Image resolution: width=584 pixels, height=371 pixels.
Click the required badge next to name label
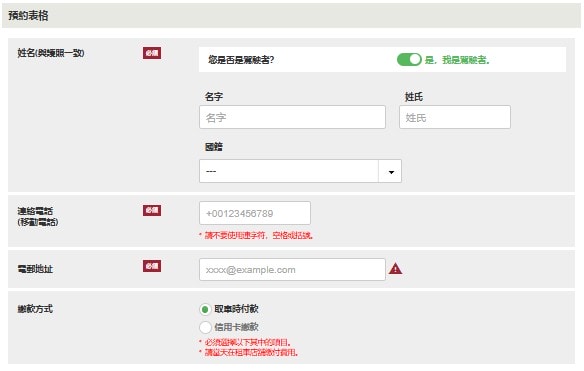click(x=152, y=53)
